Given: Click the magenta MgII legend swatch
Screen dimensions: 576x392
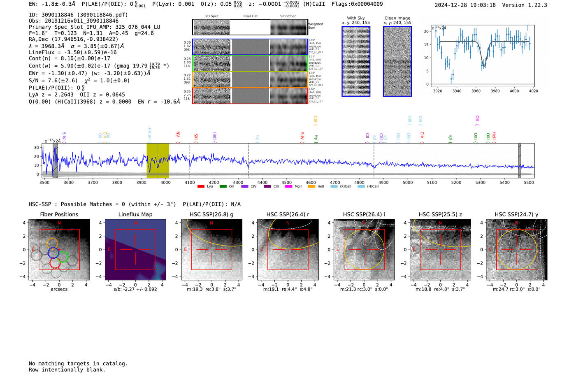Looking at the screenshot, I should pyautogui.click(x=288, y=186).
